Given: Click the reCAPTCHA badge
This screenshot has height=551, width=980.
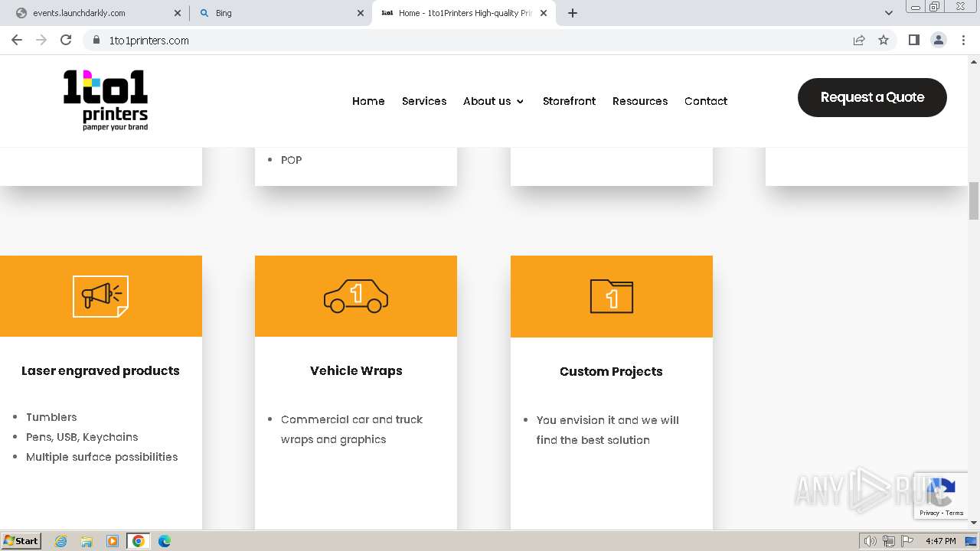Looking at the screenshot, I should click(x=941, y=496).
